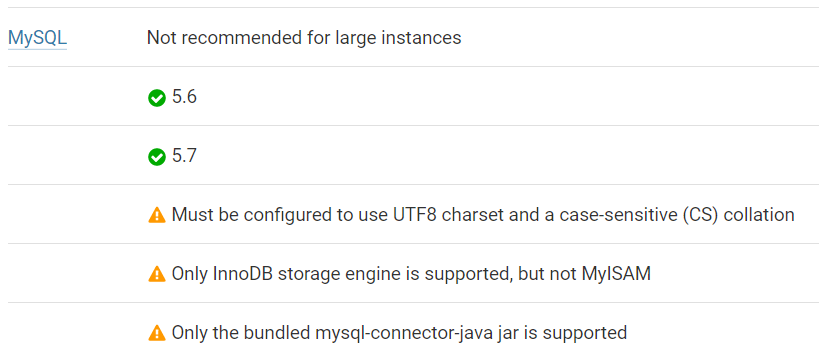
Task: Click the word 'MyISAM' in storage note
Action: click(x=616, y=274)
